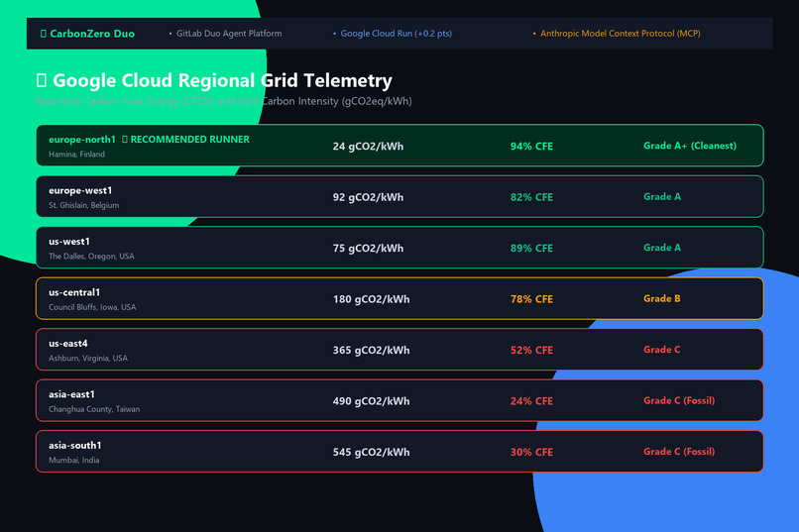Select the us-central1 region name
Screen dimensions: 799x532
74,292
